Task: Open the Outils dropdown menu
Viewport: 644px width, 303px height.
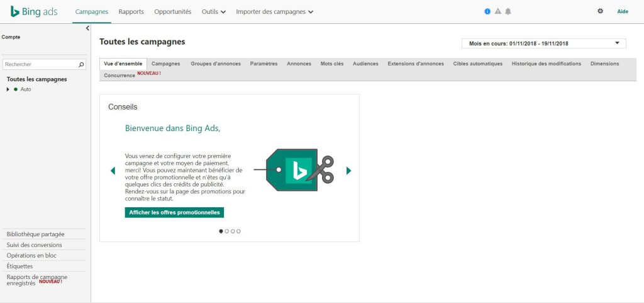Action: click(x=214, y=11)
